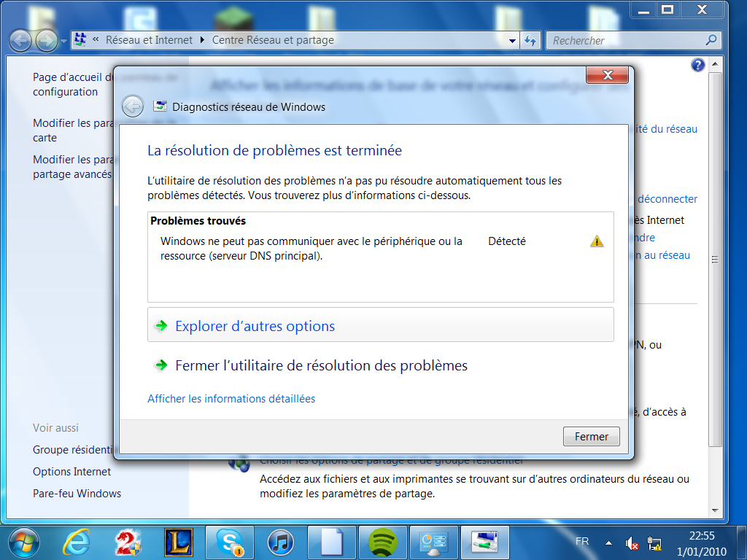Click the homegroup globe icon behind dialog
Viewport: 747px width, 560px height.
click(x=239, y=463)
